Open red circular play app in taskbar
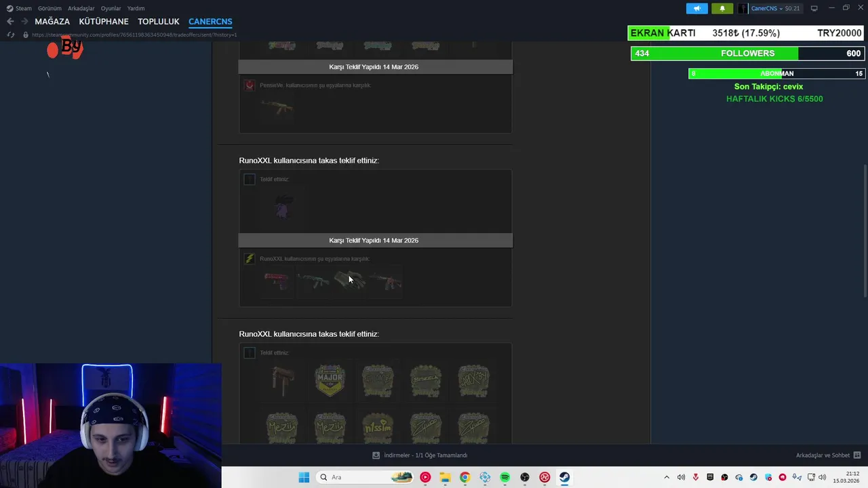 (425, 477)
